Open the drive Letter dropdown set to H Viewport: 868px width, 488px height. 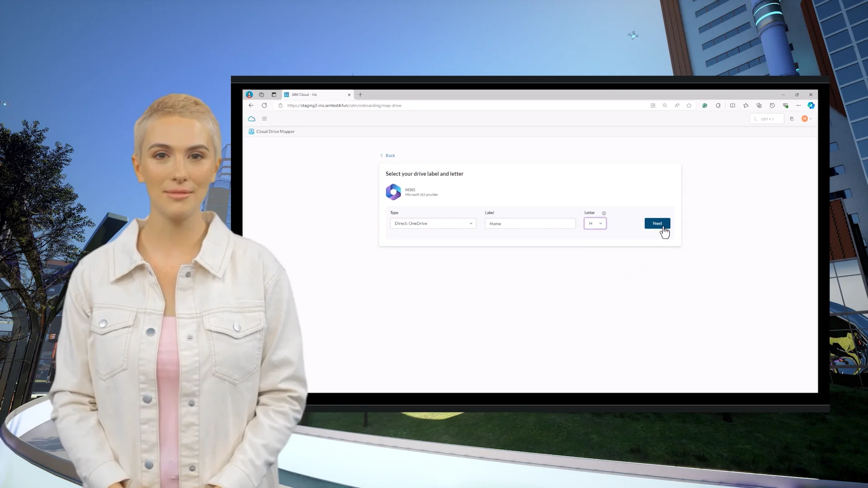595,223
